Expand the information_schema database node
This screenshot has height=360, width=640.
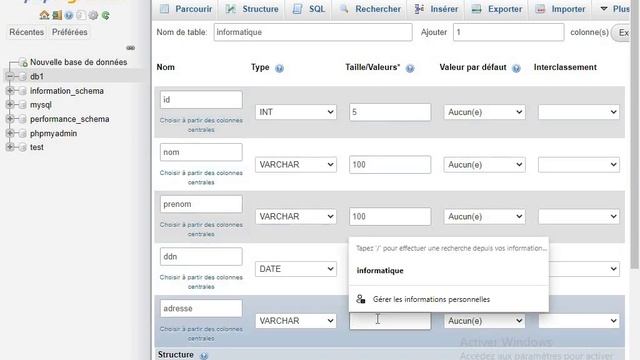click(x=10, y=91)
